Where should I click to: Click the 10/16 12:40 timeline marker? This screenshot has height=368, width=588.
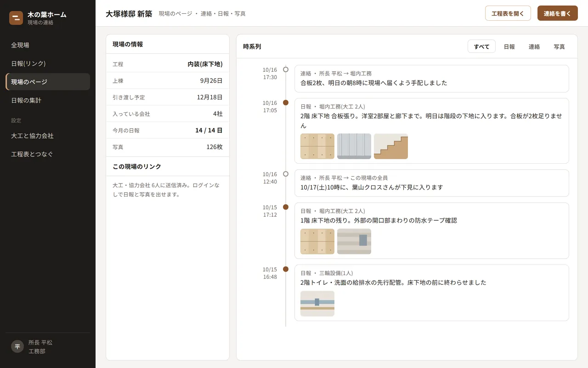[286, 174]
